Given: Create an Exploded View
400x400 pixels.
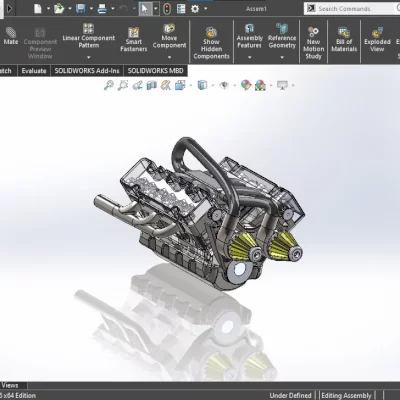Looking at the screenshot, I should click(x=377, y=40).
